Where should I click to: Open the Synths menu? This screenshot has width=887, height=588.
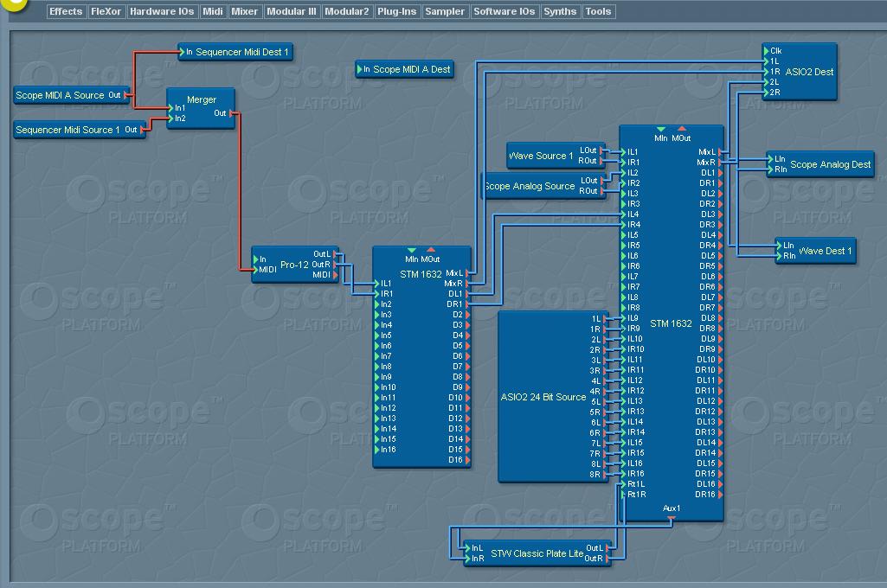[x=560, y=11]
